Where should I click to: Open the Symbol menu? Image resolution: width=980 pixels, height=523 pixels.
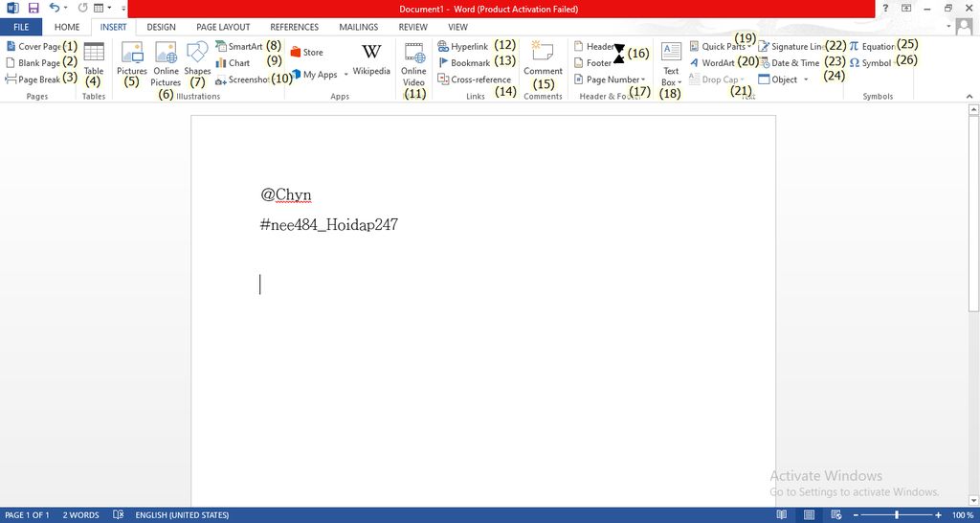(x=871, y=62)
